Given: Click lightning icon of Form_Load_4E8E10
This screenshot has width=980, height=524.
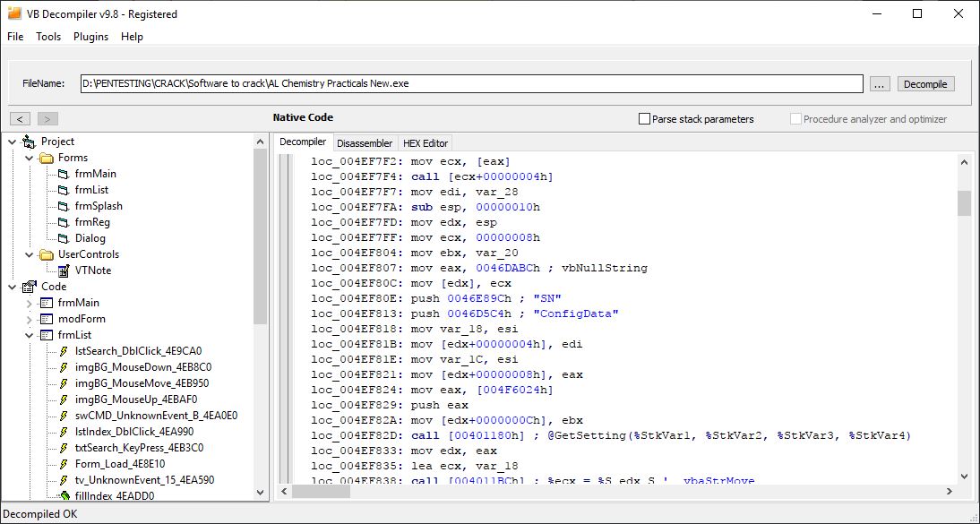Looking at the screenshot, I should coord(64,464).
